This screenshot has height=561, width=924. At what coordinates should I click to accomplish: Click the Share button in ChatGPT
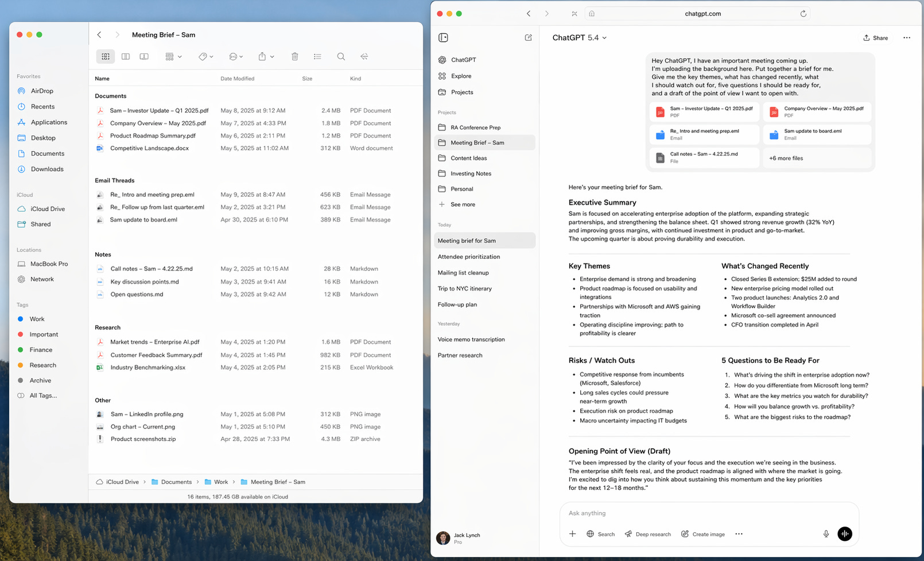[x=875, y=38]
